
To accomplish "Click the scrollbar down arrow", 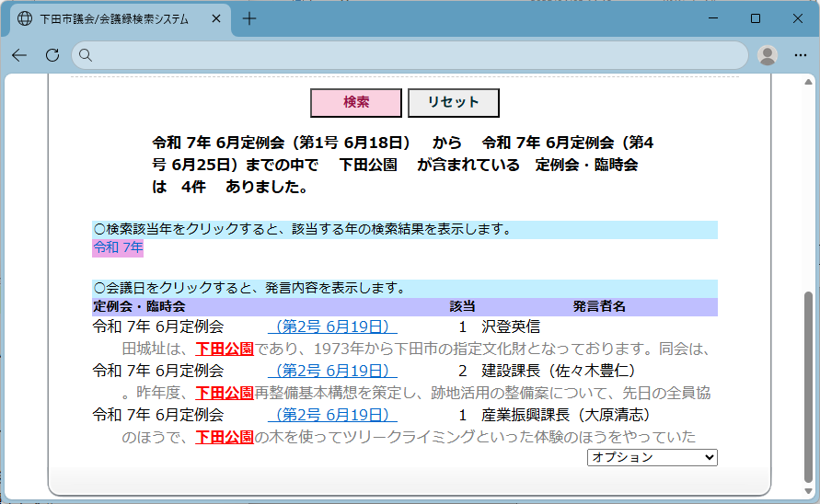I will tap(808, 491).
